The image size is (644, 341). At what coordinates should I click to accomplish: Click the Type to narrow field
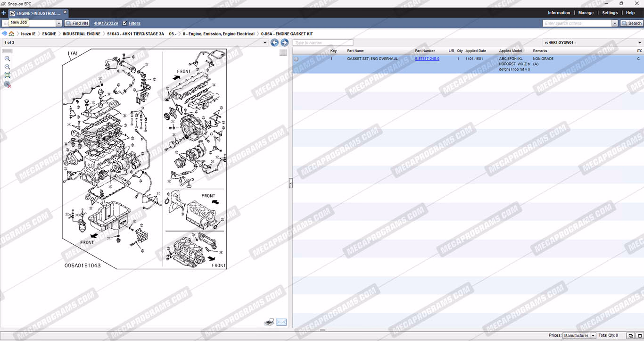pyautogui.click(x=322, y=43)
